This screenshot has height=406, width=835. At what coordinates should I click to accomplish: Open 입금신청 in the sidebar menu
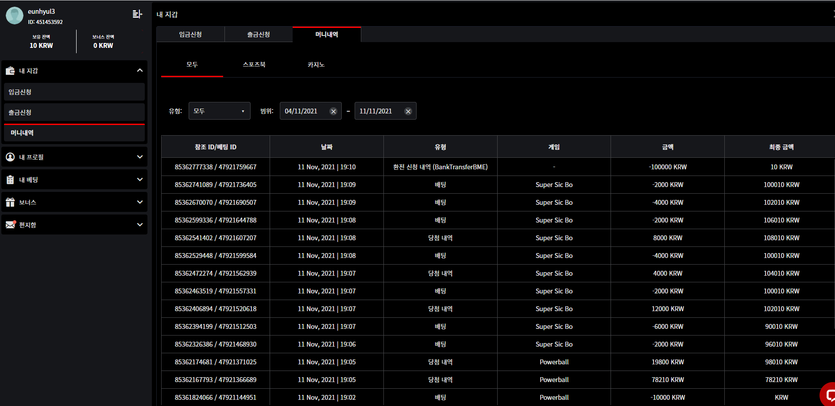click(x=74, y=92)
